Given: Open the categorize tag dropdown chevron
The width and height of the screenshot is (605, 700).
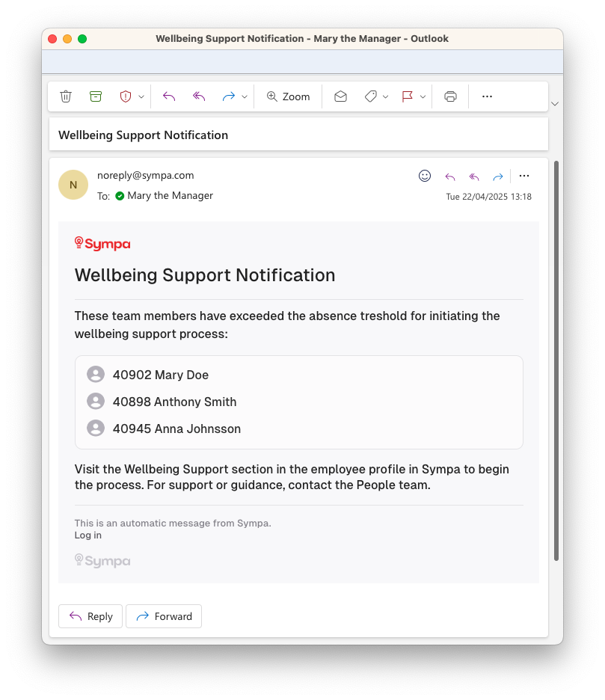Looking at the screenshot, I should point(385,97).
